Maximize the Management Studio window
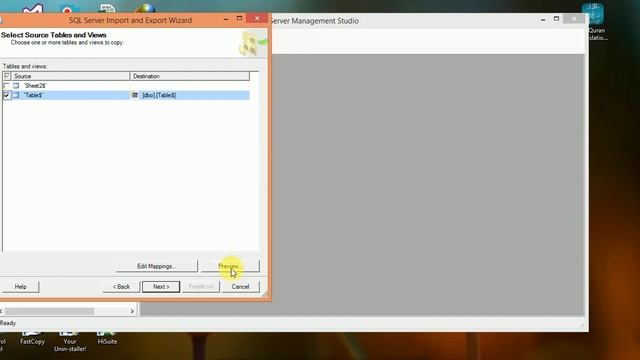The image size is (640, 360). click(x=556, y=19)
